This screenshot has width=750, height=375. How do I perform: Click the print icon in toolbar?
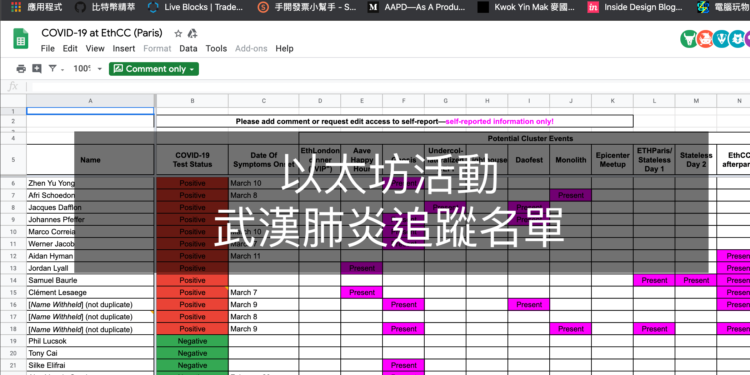tap(21, 69)
